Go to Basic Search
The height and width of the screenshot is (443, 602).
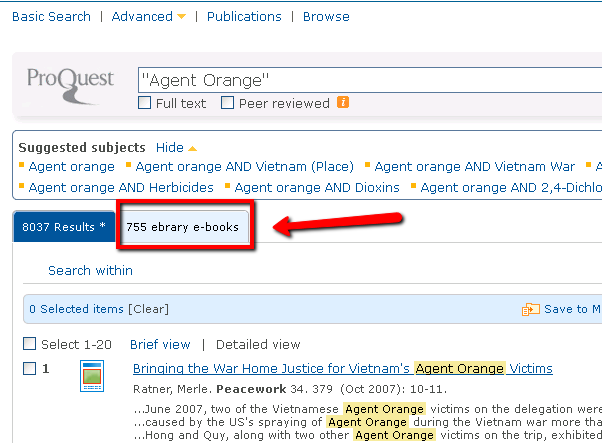(51, 17)
